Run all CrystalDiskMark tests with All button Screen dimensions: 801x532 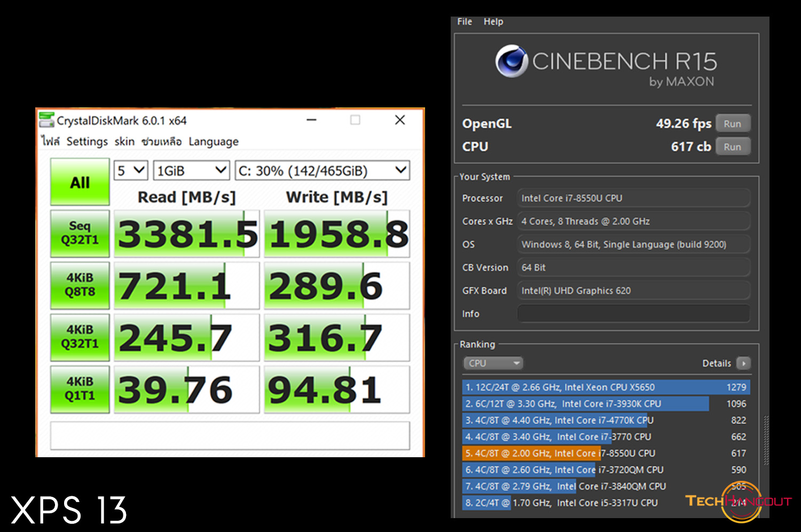80,182
